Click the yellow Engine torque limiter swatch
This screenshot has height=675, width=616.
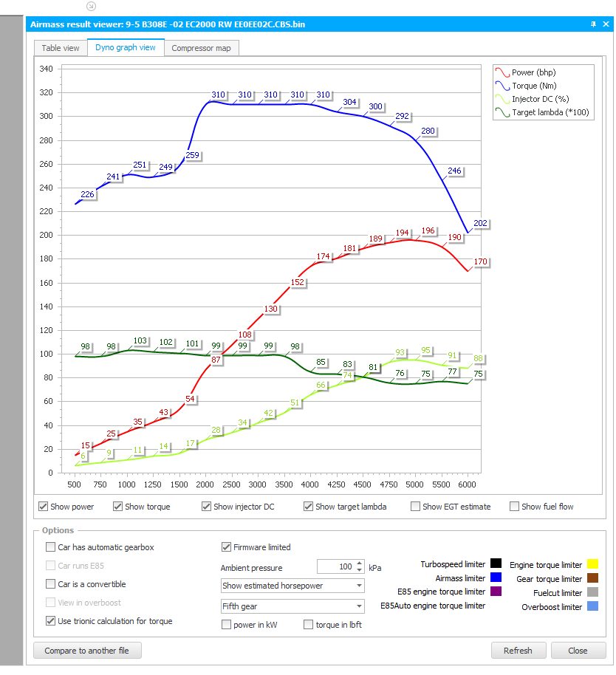(593, 564)
